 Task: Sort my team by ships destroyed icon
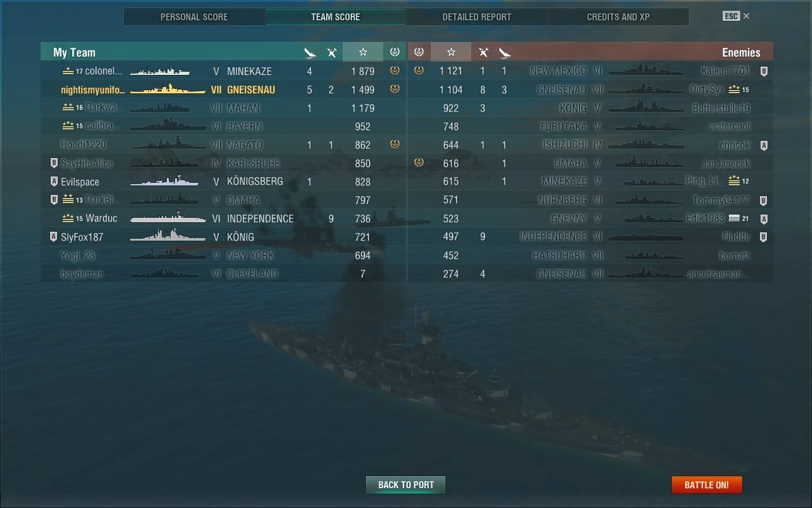coord(310,53)
